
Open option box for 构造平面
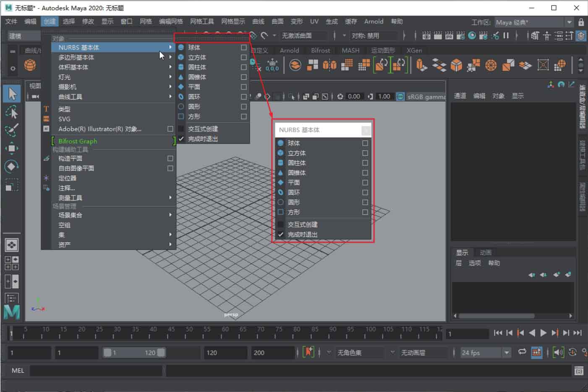tap(170, 159)
